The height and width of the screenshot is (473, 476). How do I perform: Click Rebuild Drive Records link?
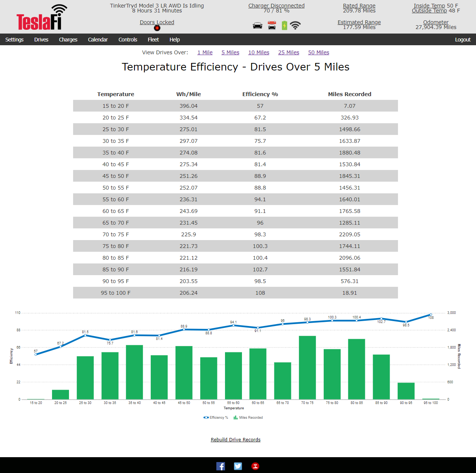tap(236, 440)
